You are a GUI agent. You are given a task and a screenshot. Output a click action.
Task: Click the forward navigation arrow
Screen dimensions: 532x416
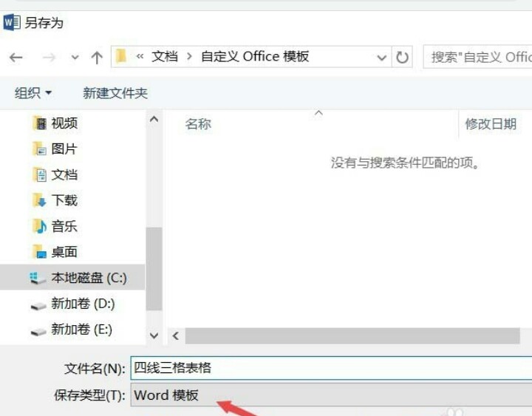[x=49, y=58]
